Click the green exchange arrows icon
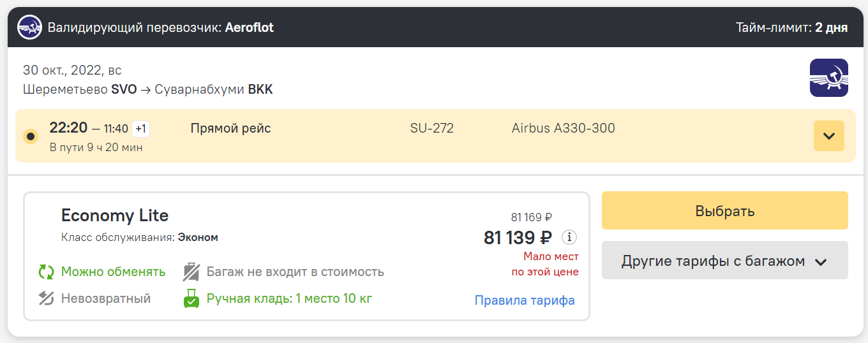The height and width of the screenshot is (343, 868). pos(46,272)
